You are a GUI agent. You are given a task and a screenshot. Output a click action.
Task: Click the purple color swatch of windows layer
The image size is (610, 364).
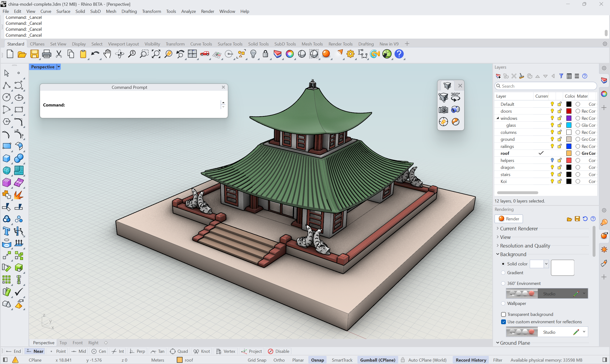[569, 118]
